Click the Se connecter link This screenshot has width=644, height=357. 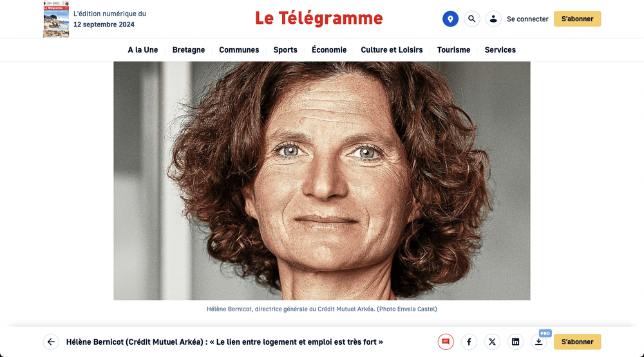(527, 19)
